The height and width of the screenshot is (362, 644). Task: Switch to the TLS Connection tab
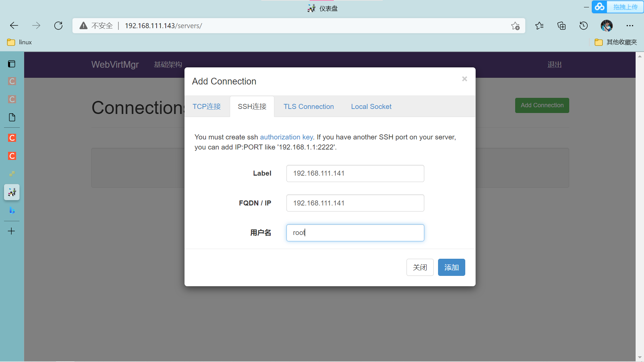[x=309, y=106]
